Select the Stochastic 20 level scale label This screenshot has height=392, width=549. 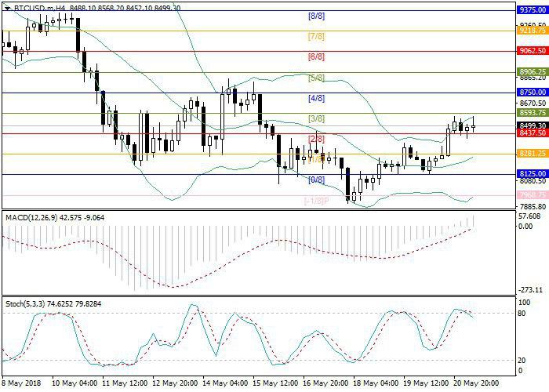coord(522,360)
